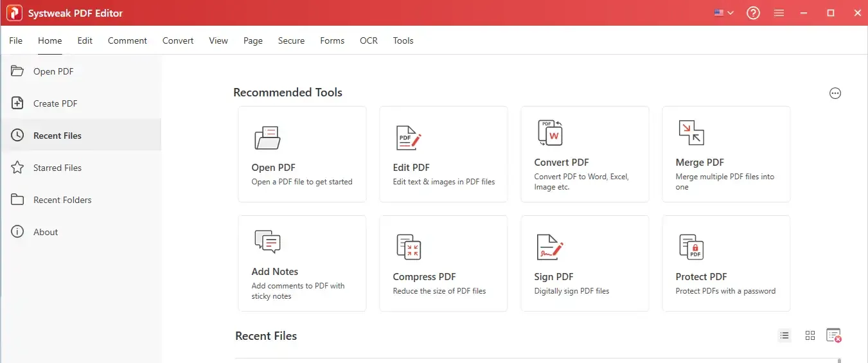Click the Sign PDF tool card icon
This screenshot has height=363, width=868.
tap(550, 247)
